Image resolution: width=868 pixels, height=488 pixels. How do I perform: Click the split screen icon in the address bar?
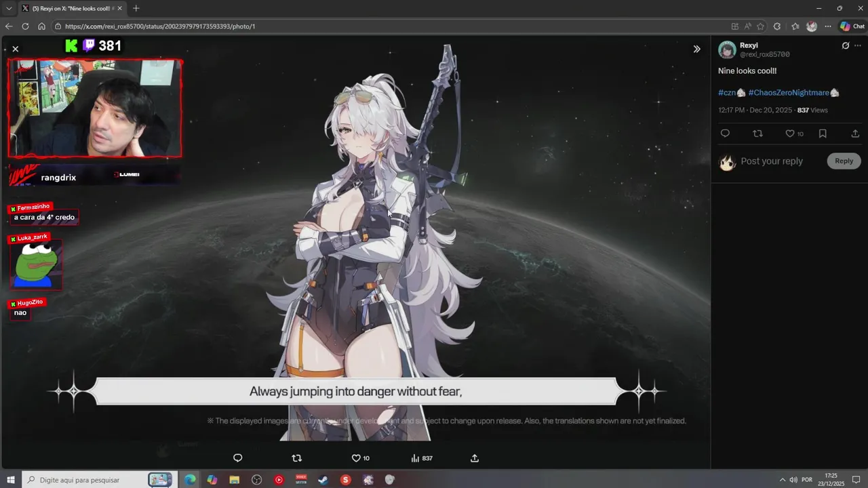tap(735, 26)
